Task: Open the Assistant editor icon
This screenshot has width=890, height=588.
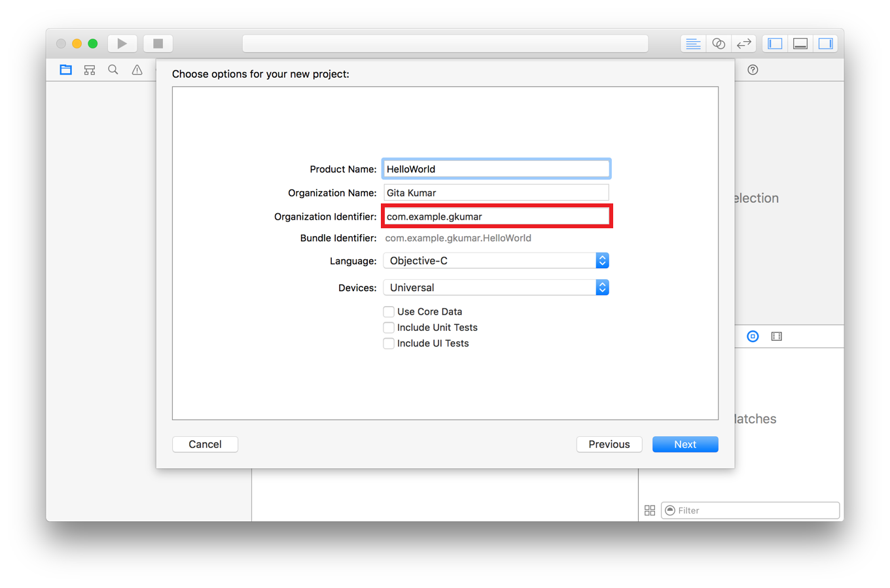Action: (x=719, y=44)
